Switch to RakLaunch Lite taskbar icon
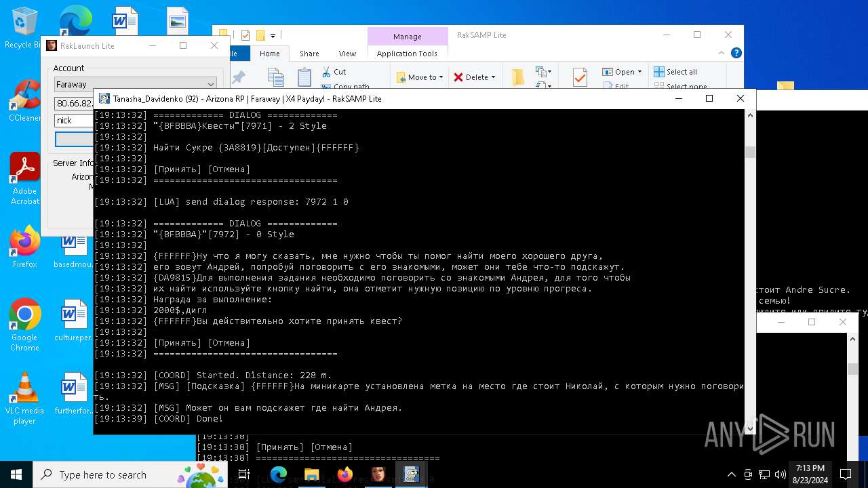 [378, 474]
